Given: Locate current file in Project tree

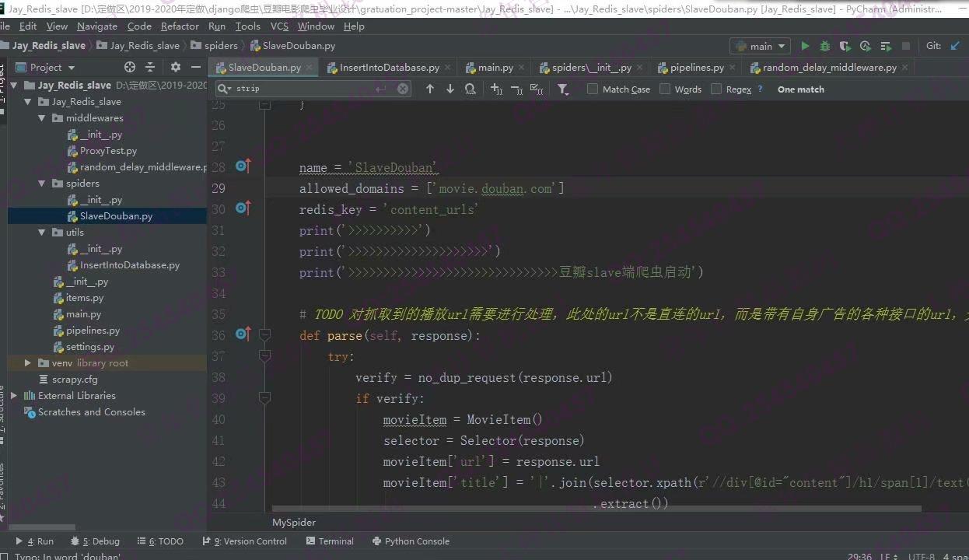Looking at the screenshot, I should (x=130, y=67).
